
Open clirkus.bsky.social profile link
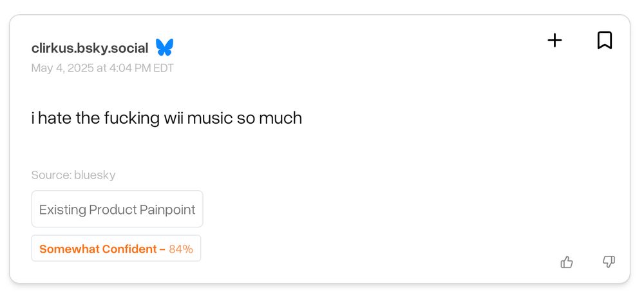pos(90,48)
